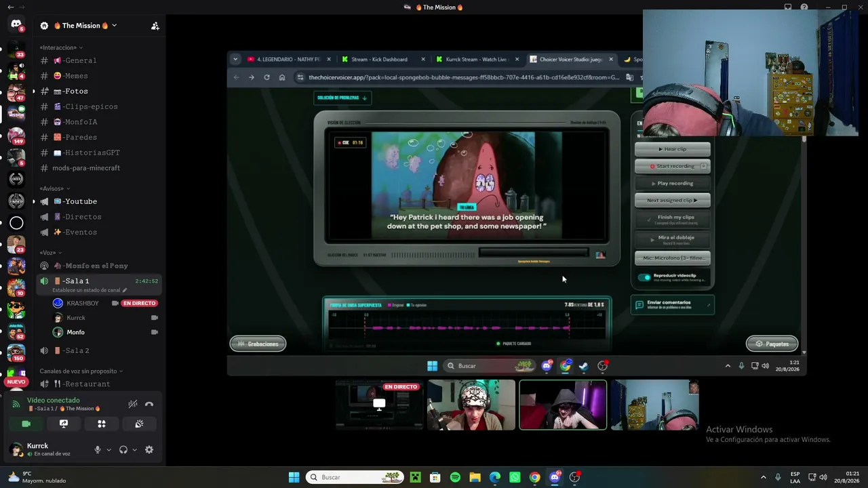Open Minecraft from the Windows taskbar
Screen dimensions: 868x488
pyautogui.click(x=415, y=477)
